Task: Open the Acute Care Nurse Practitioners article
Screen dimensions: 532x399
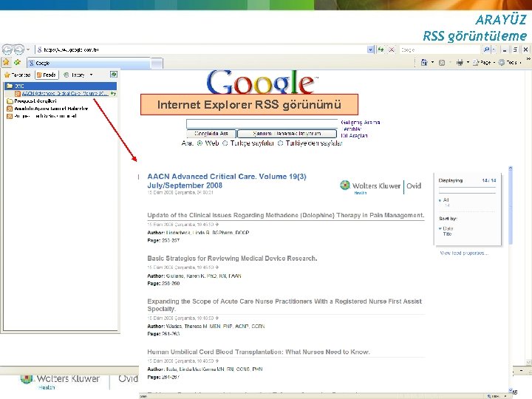Action: (284, 305)
